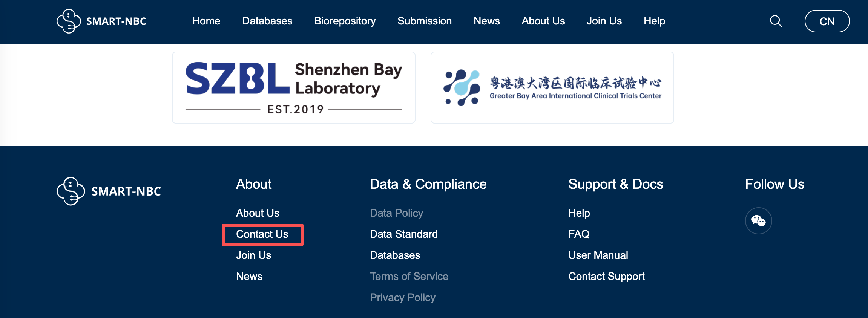This screenshot has height=318, width=868.
Task: Open the Shenzhen Bay Laboratory logo card
Action: [x=293, y=87]
